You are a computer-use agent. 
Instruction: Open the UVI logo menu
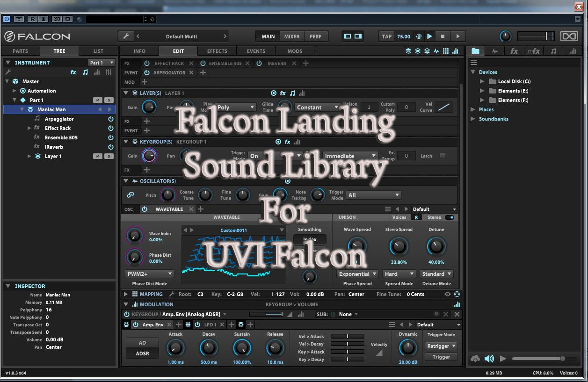(569, 36)
